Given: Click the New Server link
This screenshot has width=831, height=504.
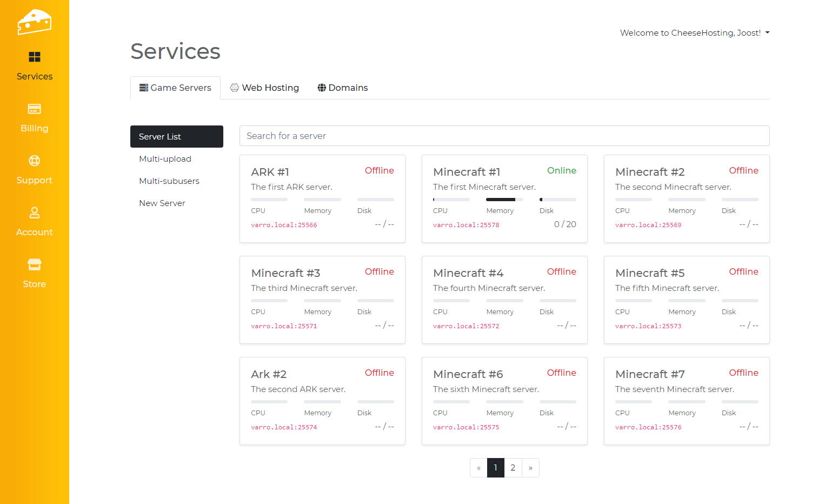Looking at the screenshot, I should pos(162,203).
